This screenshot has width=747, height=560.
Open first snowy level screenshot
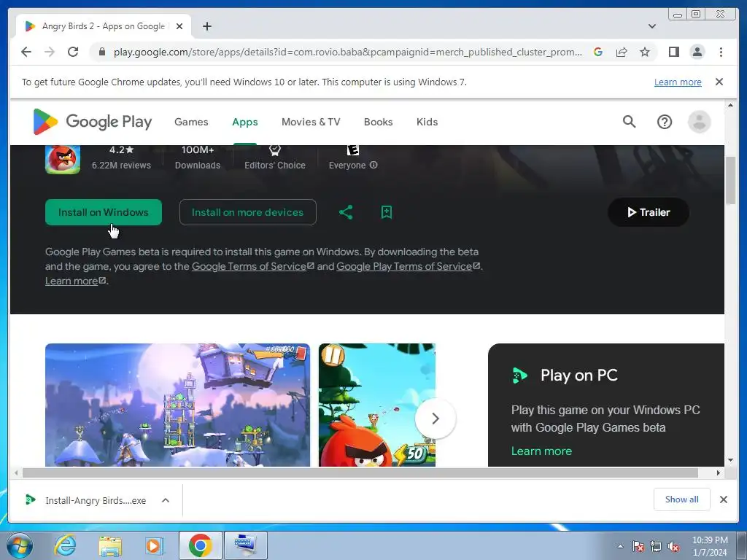point(177,405)
